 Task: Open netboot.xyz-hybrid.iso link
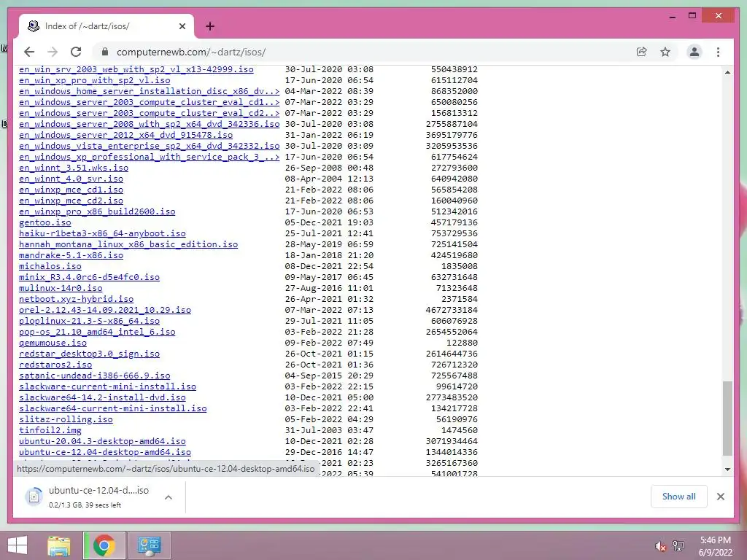[x=76, y=300]
